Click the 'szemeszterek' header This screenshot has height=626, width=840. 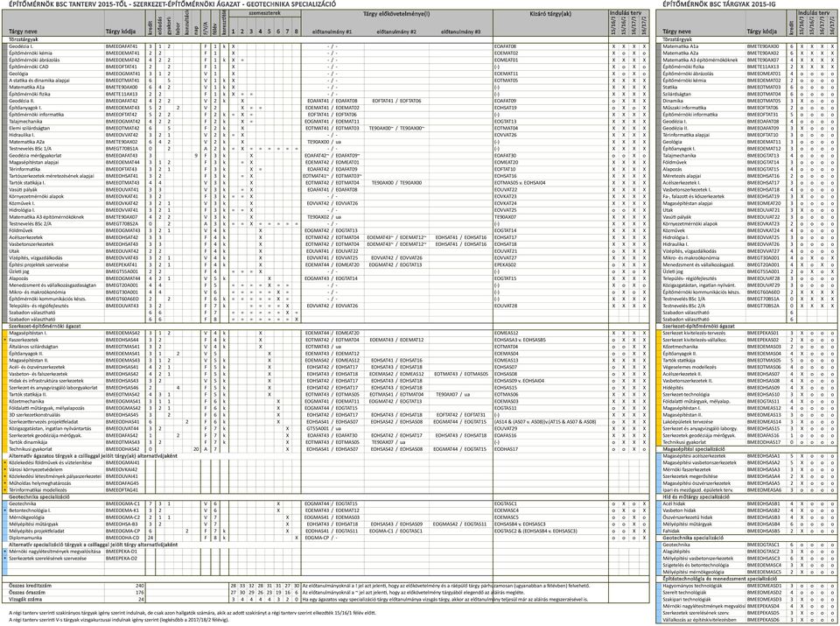[x=264, y=13]
